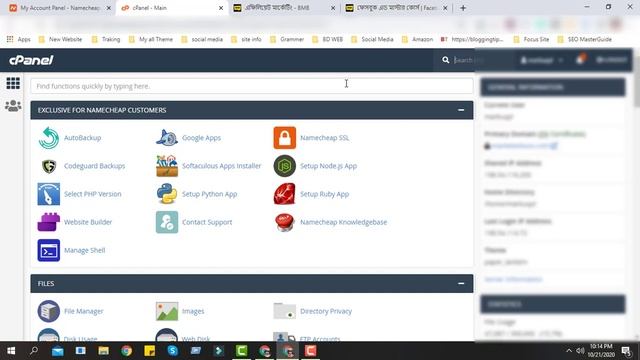
Task: Open the user account dropdown in the header
Action: [x=542, y=60]
